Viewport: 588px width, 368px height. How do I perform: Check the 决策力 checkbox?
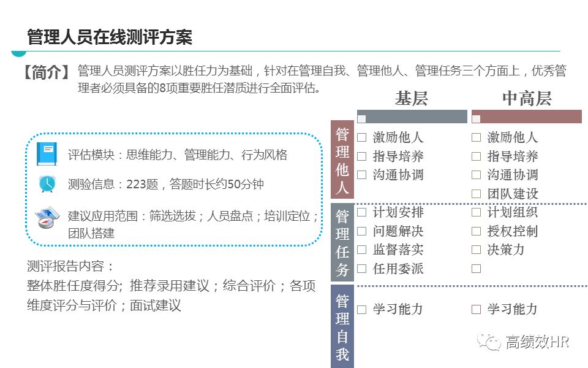coord(477,250)
